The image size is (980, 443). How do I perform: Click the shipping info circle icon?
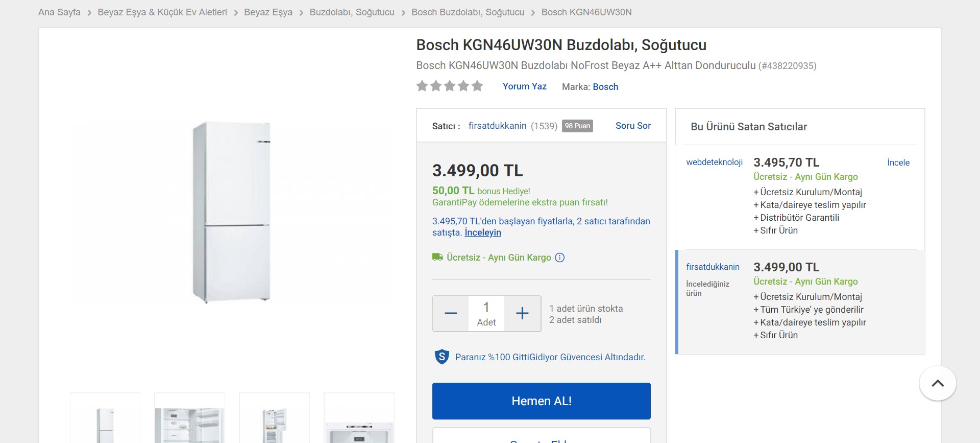pyautogui.click(x=560, y=258)
